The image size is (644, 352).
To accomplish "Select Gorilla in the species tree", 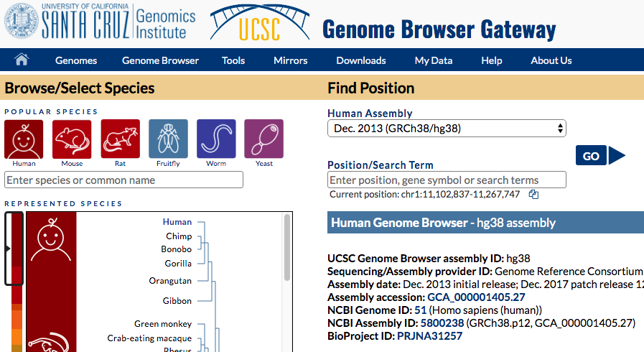I will tap(178, 264).
